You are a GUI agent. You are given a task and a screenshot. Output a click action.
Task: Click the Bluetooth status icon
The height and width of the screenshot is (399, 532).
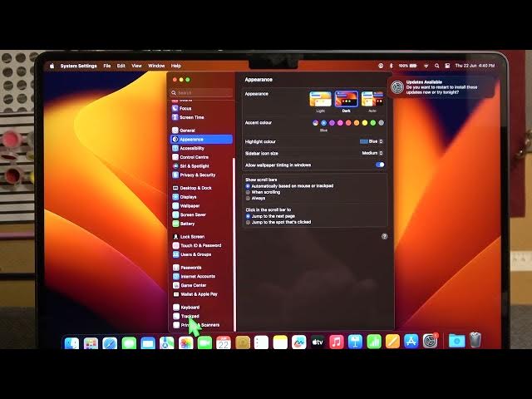pos(391,66)
